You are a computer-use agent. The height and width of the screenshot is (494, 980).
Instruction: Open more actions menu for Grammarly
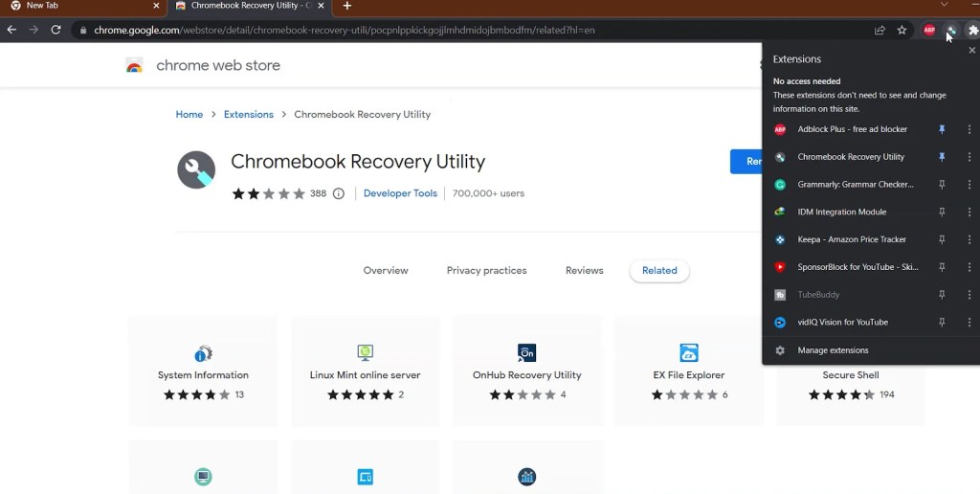(x=969, y=185)
